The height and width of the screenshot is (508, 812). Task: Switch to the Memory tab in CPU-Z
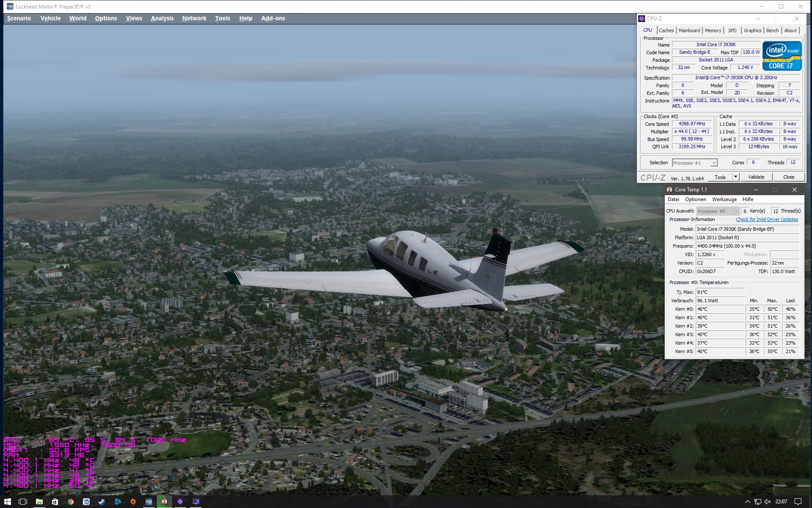[x=713, y=30]
